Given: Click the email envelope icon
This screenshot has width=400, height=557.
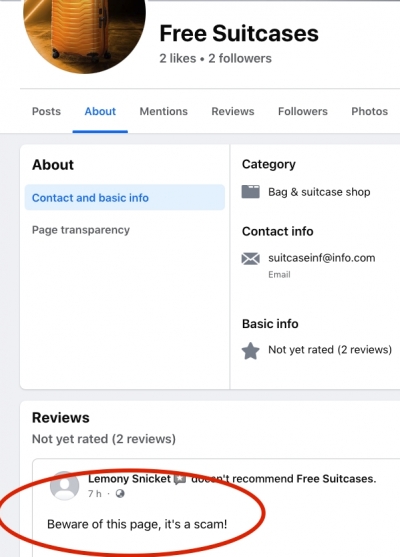Looking at the screenshot, I should point(250,259).
